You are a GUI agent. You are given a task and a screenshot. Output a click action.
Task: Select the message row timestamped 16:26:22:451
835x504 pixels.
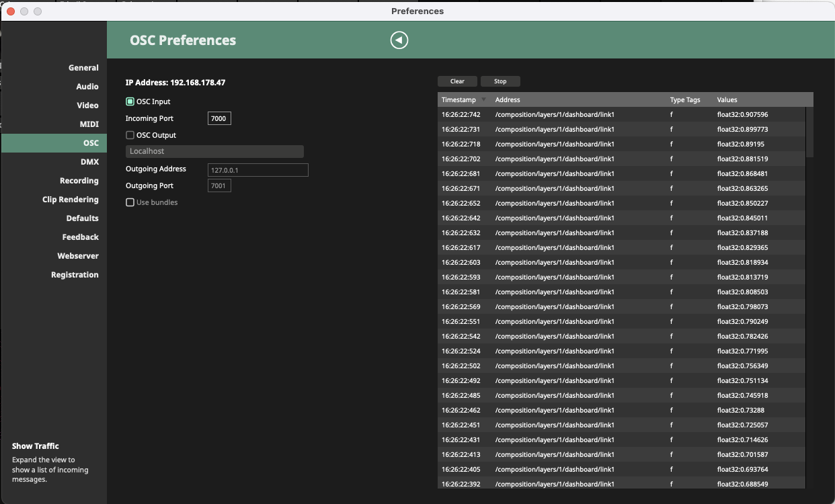(621, 425)
